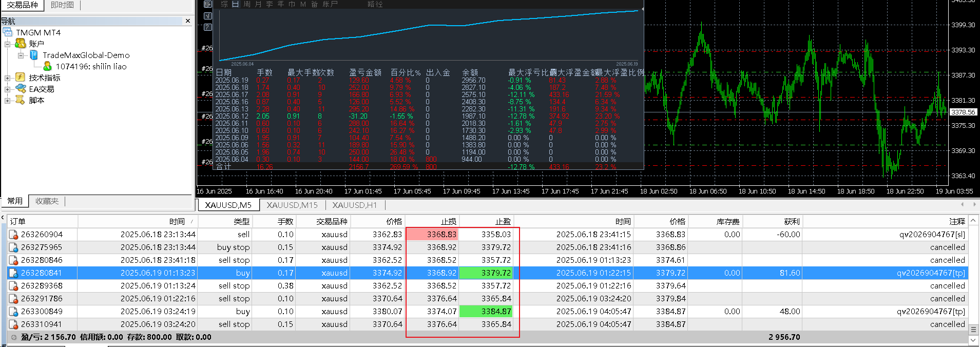Collapse the terminal panel side arrow
980x347 pixels.
click(3, 218)
